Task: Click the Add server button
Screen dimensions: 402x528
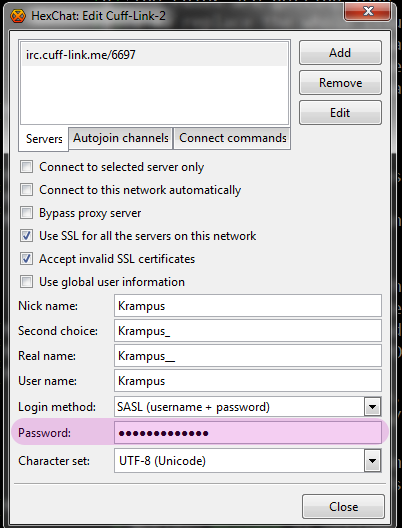Action: [340, 53]
